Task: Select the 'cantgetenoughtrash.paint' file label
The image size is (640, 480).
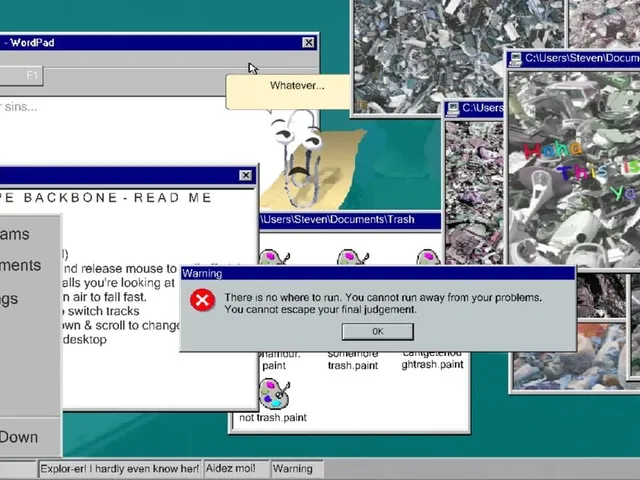Action: tap(432, 359)
